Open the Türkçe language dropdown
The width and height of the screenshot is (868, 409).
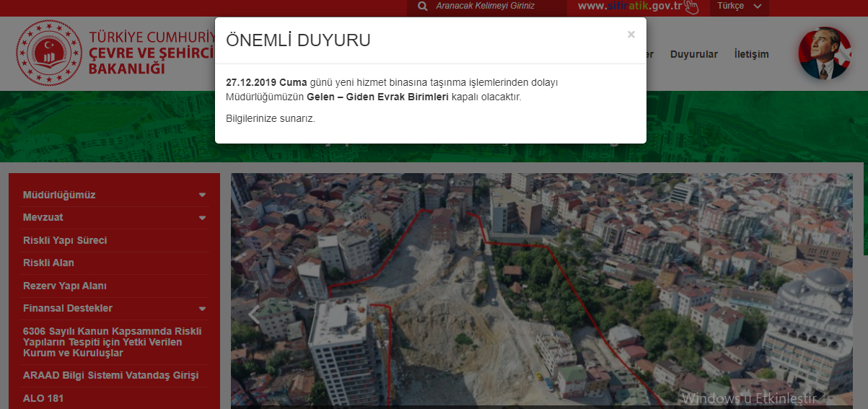point(740,6)
